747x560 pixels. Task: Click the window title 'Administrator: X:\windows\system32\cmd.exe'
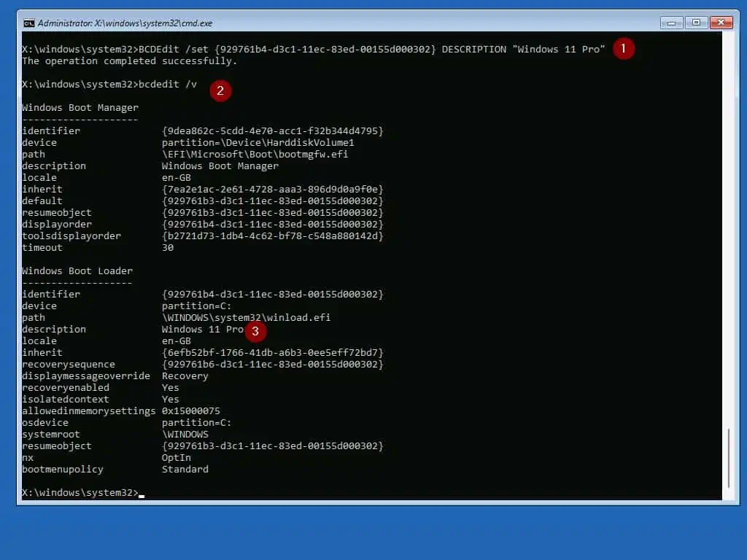(125, 23)
